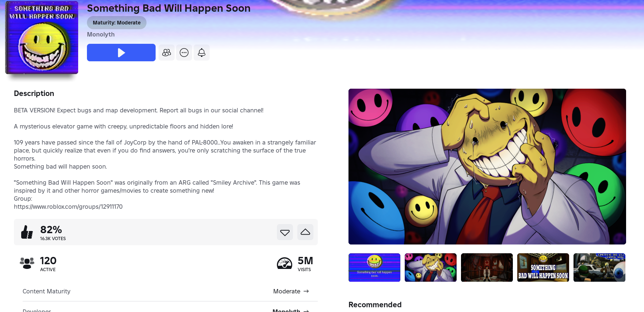Open the three-dots more options menu
The width and height of the screenshot is (644, 312).
click(184, 53)
